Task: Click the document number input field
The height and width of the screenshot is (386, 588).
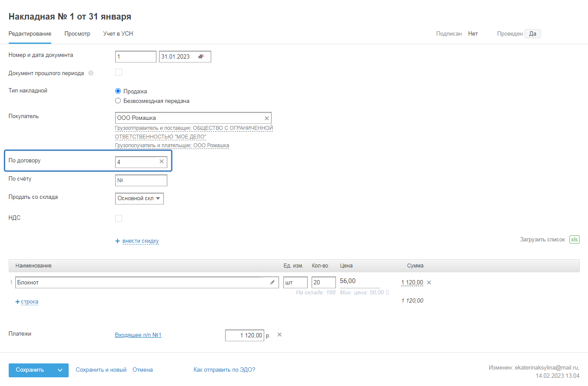Action: [x=136, y=57]
